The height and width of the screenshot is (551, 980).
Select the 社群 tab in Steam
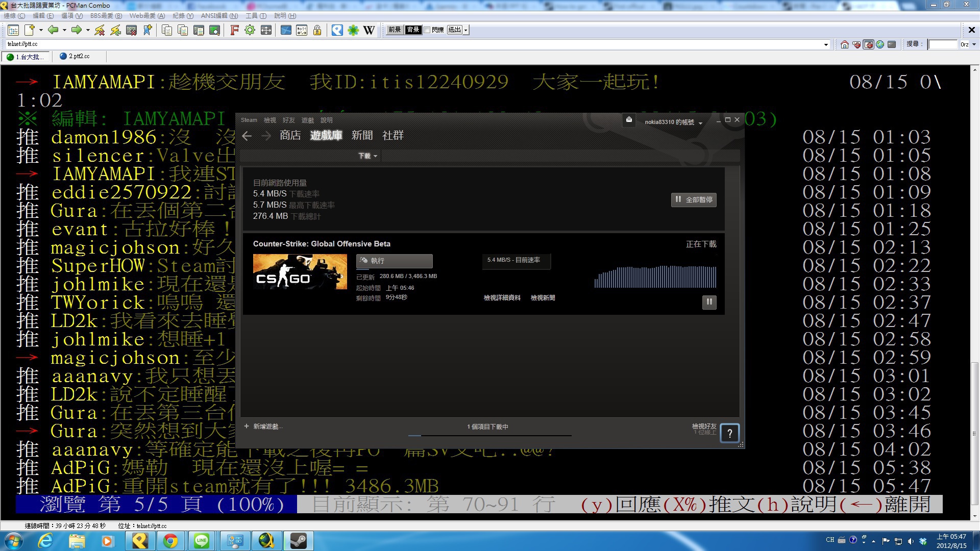pyautogui.click(x=393, y=135)
